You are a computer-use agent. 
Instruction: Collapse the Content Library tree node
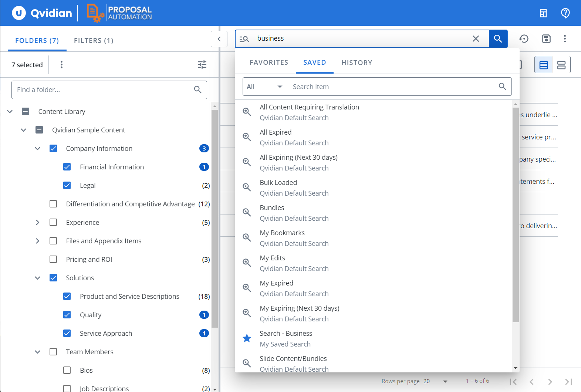tap(10, 111)
